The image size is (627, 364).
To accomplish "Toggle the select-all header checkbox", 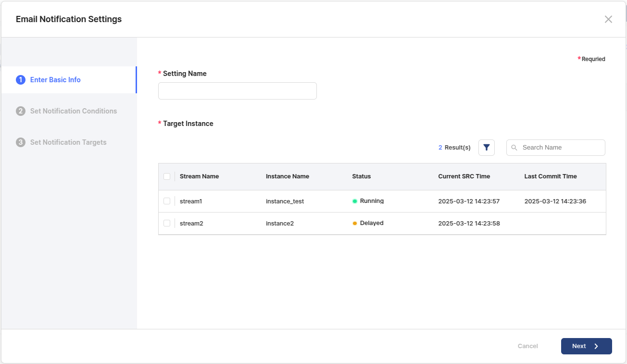I will pyautogui.click(x=167, y=176).
